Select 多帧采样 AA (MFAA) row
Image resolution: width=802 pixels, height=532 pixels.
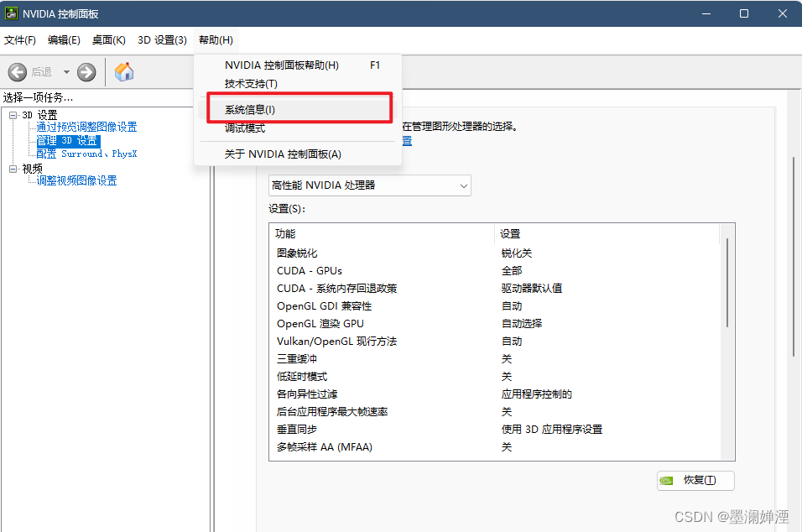[495, 447]
